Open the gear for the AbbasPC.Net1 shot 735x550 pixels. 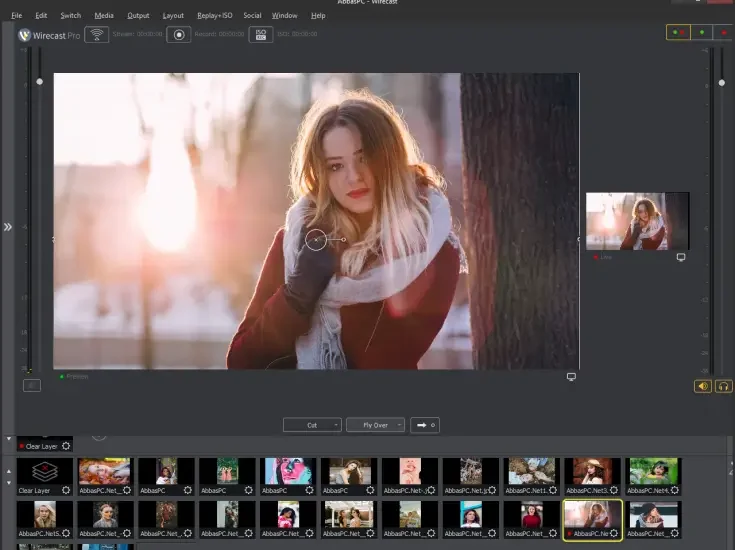point(553,490)
